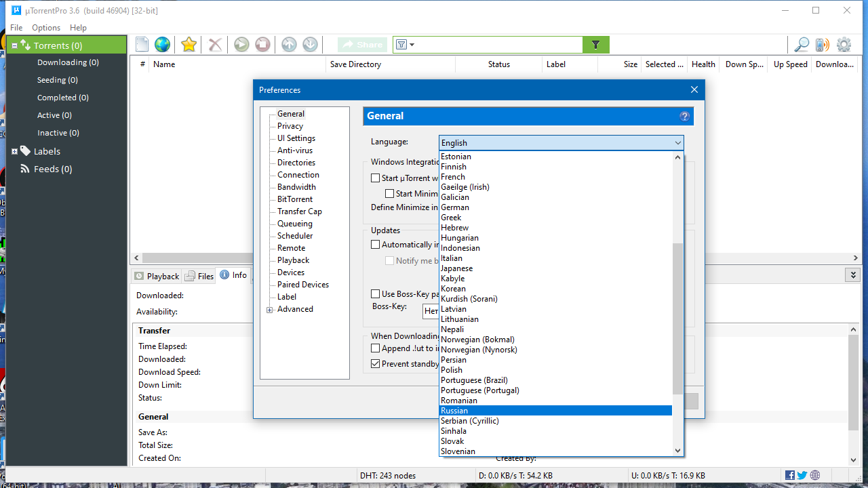The image size is (868, 488).
Task: Click the red X remove torrent icon
Action: (x=214, y=44)
